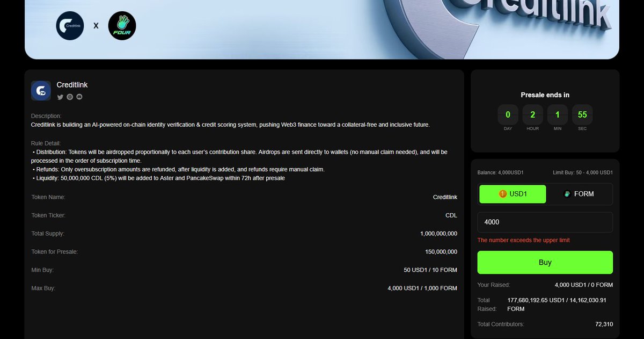The image size is (644, 339).
Task: Click the orange USD1 coin icon
Action: tap(503, 194)
